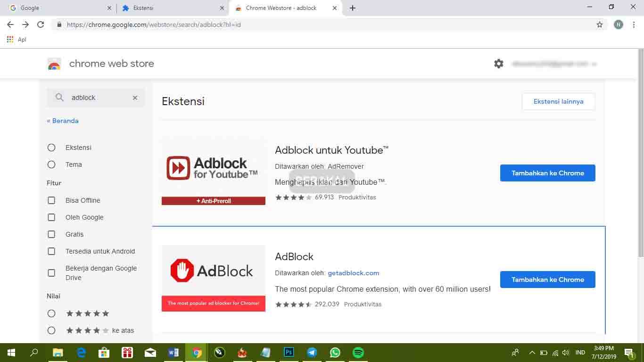Viewport: 644px width, 362px height.
Task: Open Word from the taskbar
Action: point(173,353)
